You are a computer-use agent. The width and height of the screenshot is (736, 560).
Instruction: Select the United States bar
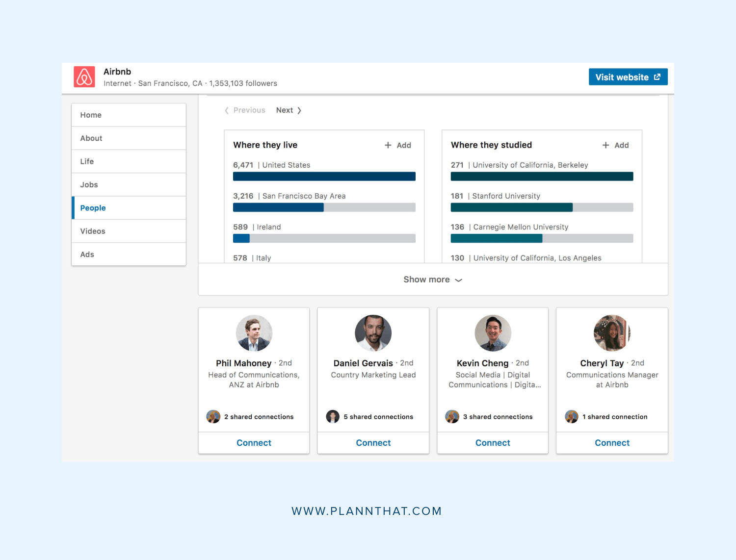pos(324,177)
